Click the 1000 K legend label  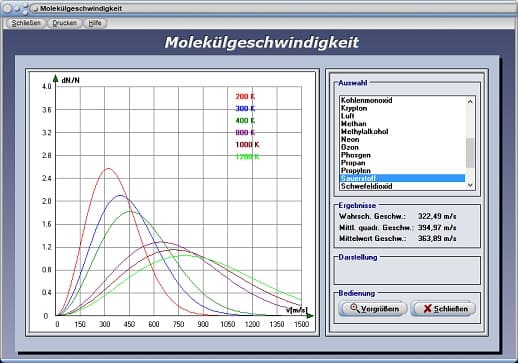[x=247, y=145]
